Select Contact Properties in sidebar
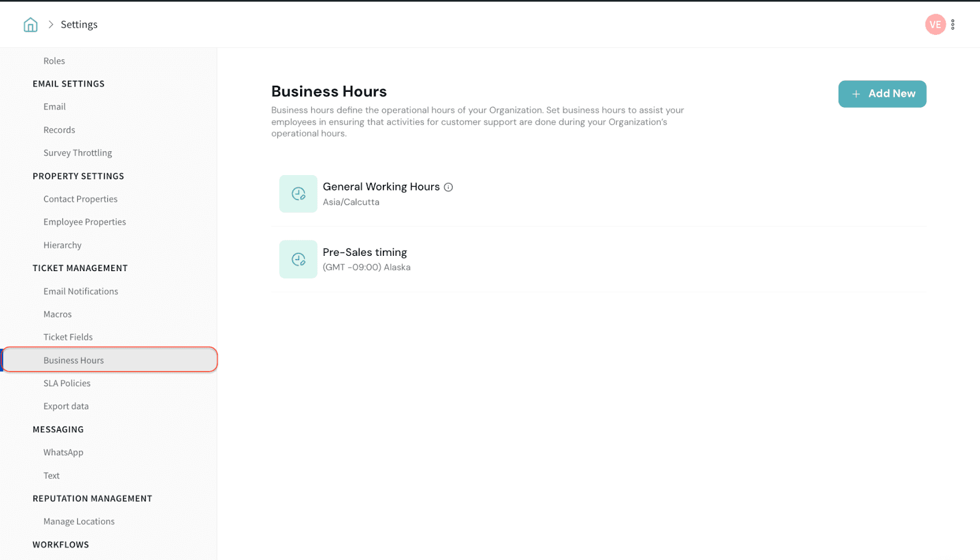The width and height of the screenshot is (980, 560). [x=80, y=199]
